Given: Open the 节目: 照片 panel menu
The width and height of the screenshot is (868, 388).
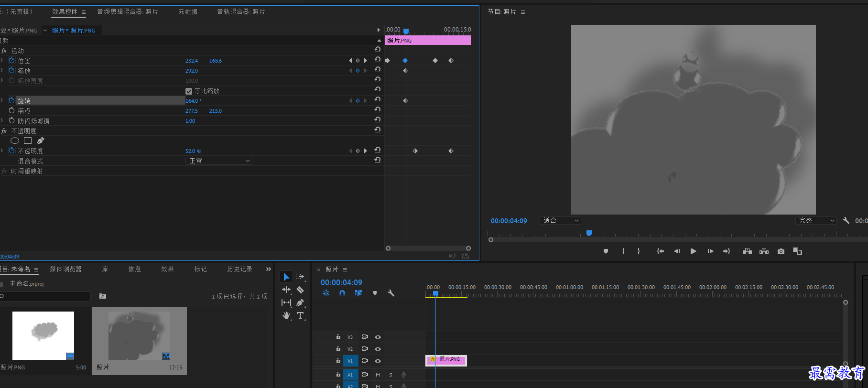Looking at the screenshot, I should pos(522,12).
